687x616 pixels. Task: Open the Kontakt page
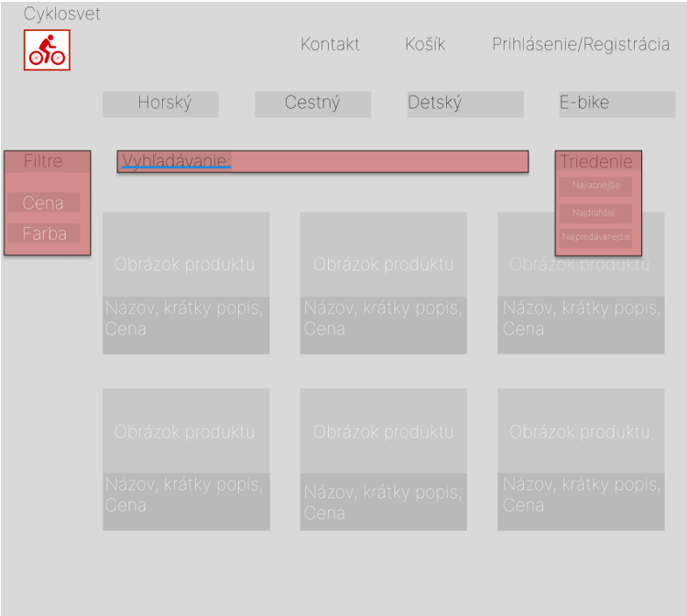[330, 44]
